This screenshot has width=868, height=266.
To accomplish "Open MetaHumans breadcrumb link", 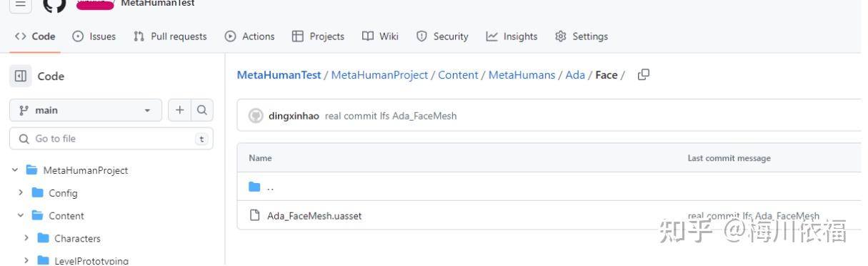I will (x=522, y=75).
